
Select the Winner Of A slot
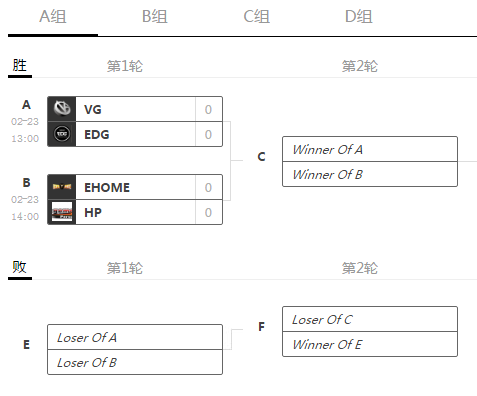point(370,149)
